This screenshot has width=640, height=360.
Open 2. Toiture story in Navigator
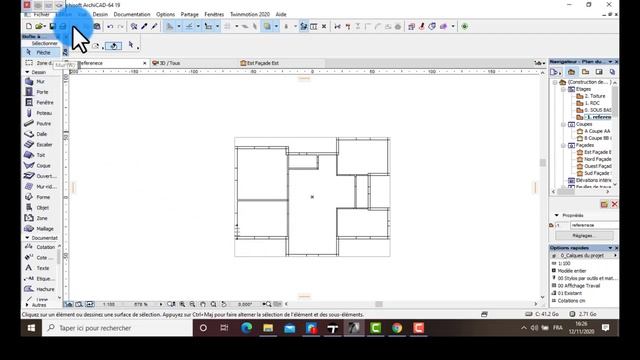click(x=595, y=96)
